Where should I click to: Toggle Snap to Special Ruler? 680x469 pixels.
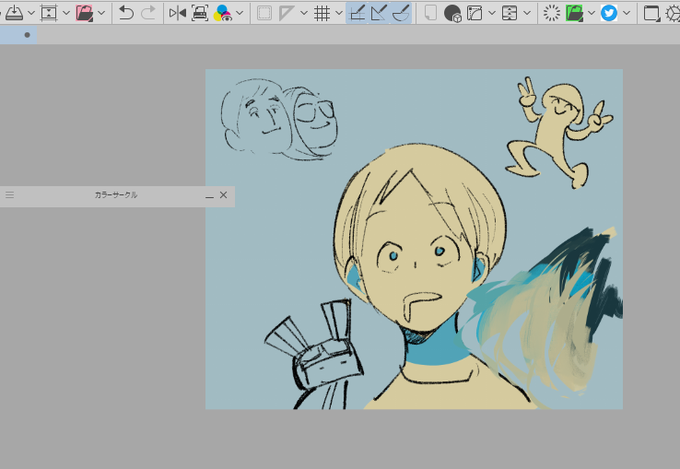tap(379, 13)
